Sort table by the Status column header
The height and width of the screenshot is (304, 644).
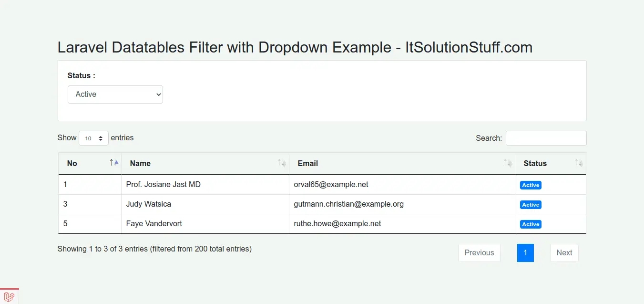coord(535,163)
